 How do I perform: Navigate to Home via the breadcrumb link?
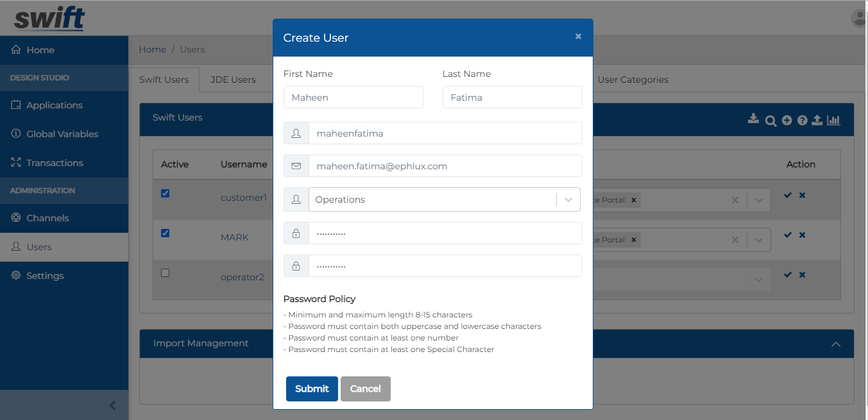click(152, 49)
